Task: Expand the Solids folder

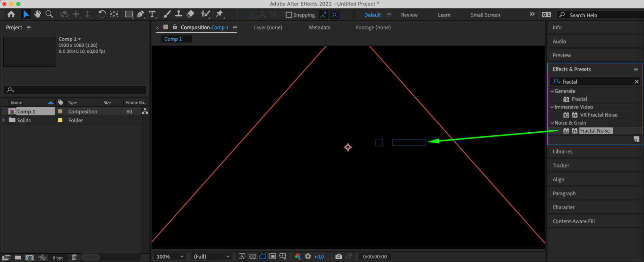Action: 4,120
